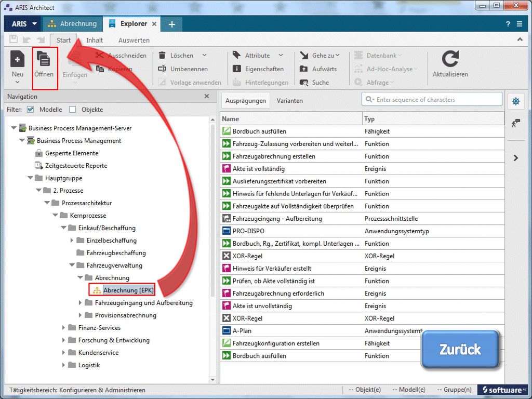Expand the Fahrzeugeingang und Aufbereitung folder
Image resolution: width=532 pixels, height=399 pixels.
click(x=80, y=303)
